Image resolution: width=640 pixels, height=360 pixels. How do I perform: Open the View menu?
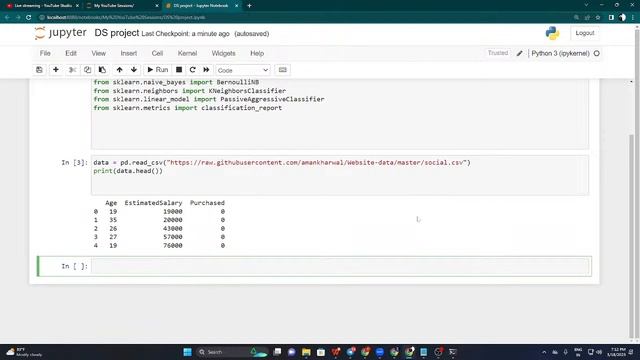98,53
